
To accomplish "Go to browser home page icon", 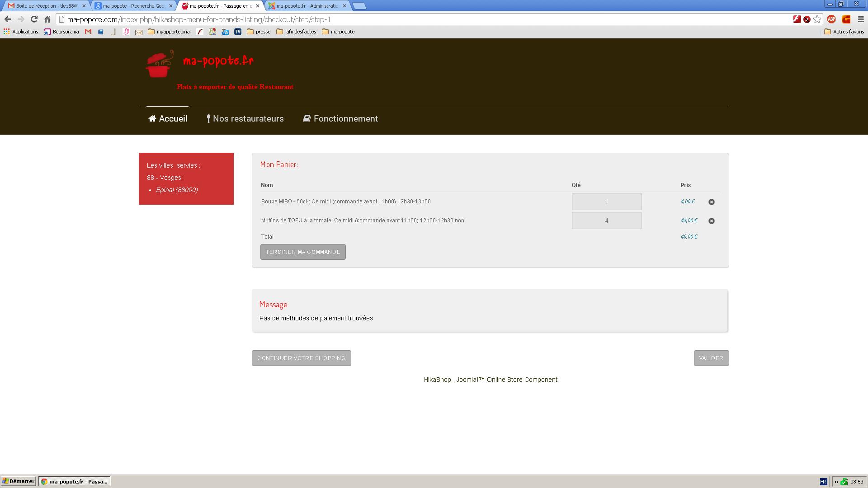I will pyautogui.click(x=47, y=19).
